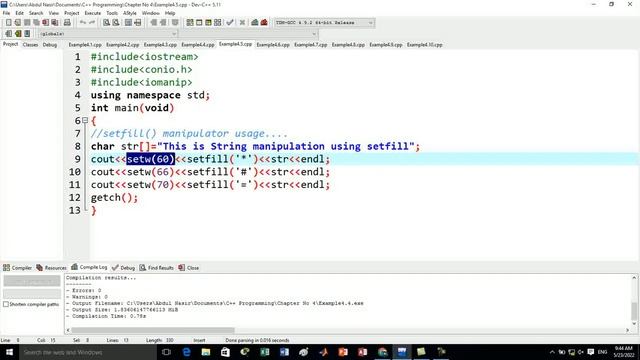Screen dimensions: 640x360
Task: Click the Replace magnifier icon
Action: coord(116,22)
